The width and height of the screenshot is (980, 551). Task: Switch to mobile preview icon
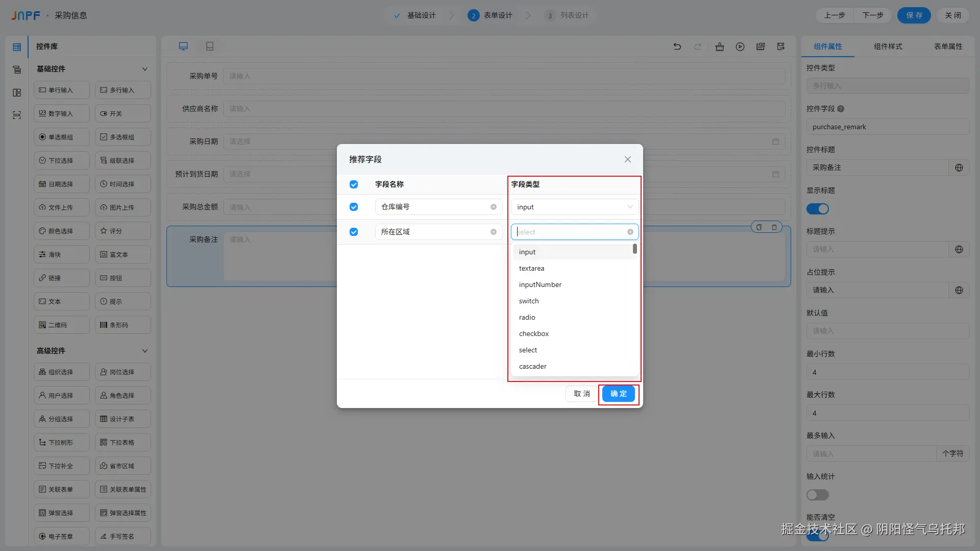tap(210, 46)
